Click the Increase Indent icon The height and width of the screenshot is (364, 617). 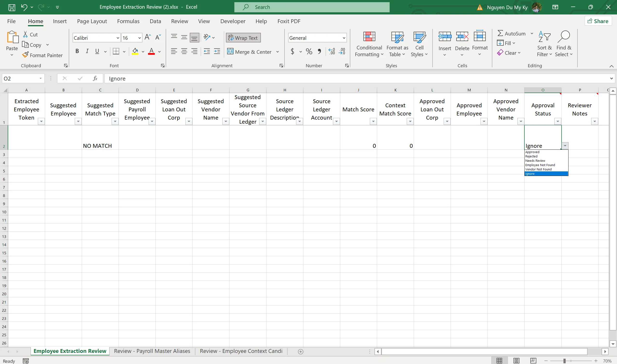point(217,51)
